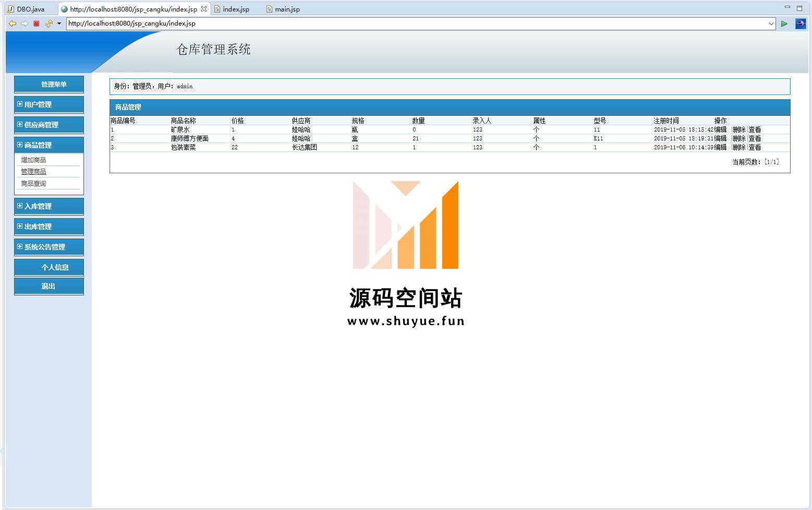Click the 包装素菜 product name cell

tap(184, 147)
